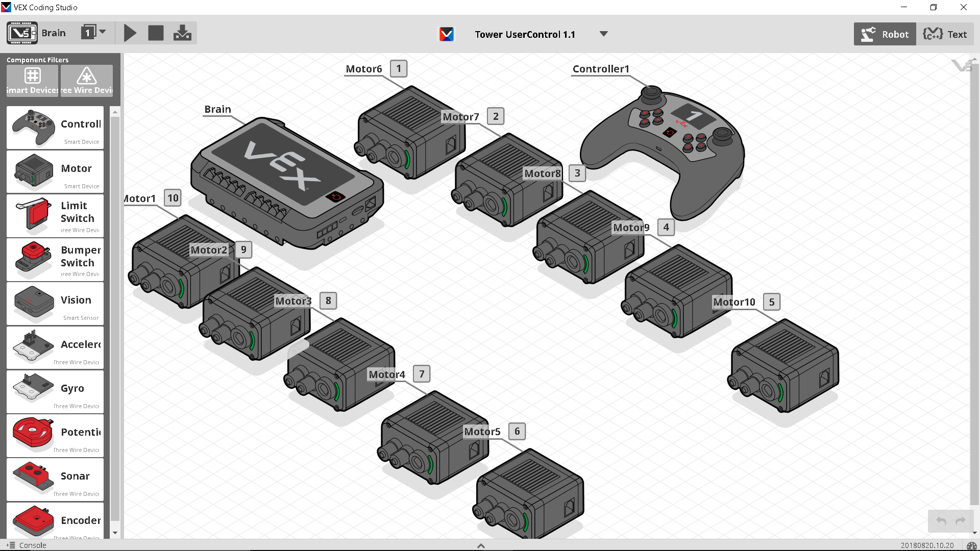Click port number 8 box for Motor3
Image resolution: width=980 pixels, height=551 pixels.
(328, 300)
